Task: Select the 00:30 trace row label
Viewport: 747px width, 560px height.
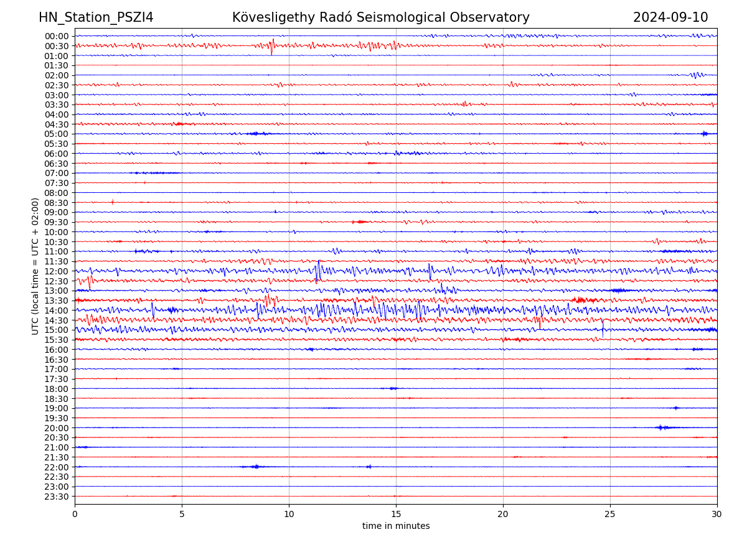Action: coord(57,46)
